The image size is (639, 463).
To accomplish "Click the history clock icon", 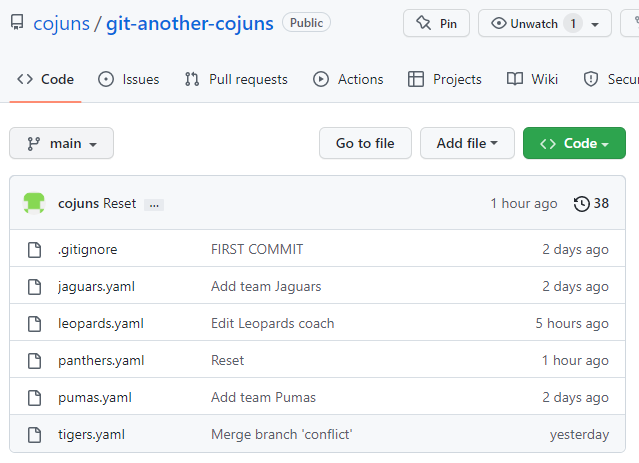I will click(x=582, y=204).
